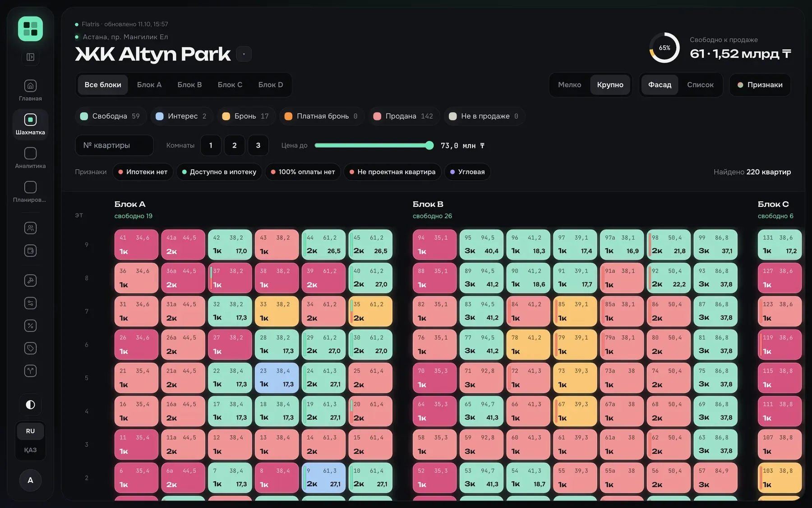Open the wallet icon in sidebar
This screenshot has height=508, width=812.
pos(30,251)
